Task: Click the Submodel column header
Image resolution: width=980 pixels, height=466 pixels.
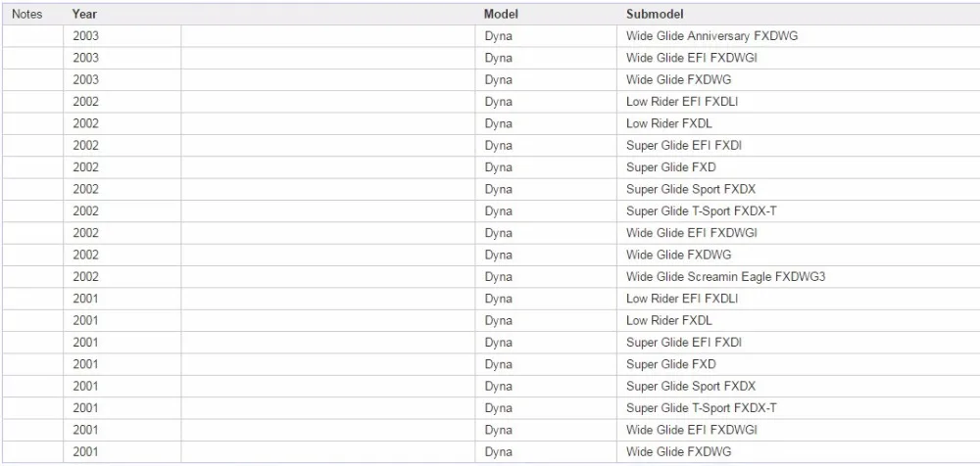Action: tap(655, 14)
